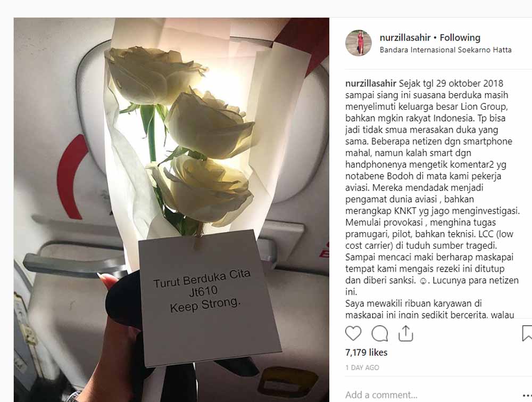Image resolution: width=532 pixels, height=402 pixels.
Task: Share the post using the upload arrow icon
Action: [x=405, y=333]
